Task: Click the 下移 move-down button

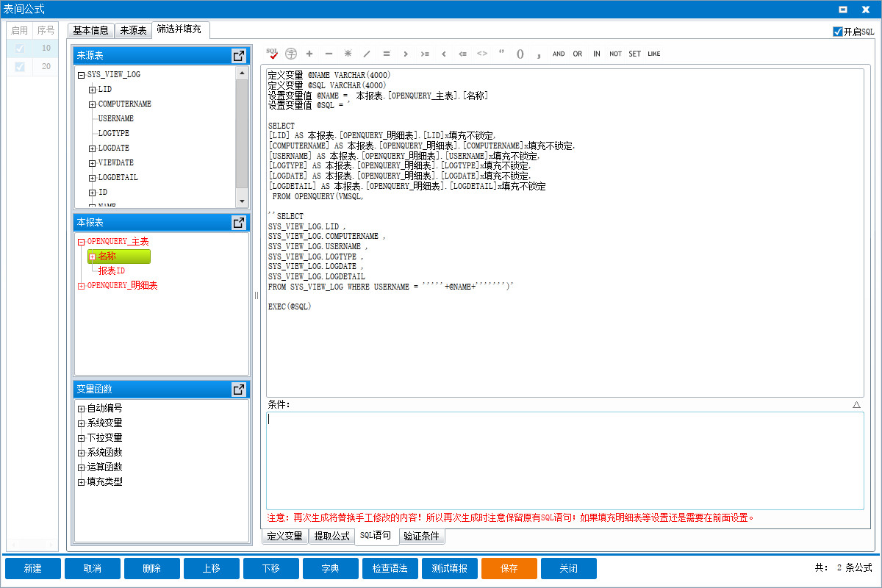Action: (271, 569)
